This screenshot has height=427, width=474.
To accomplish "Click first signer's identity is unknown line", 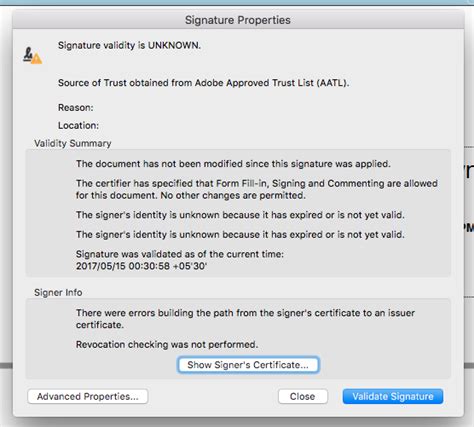I will (x=240, y=215).
